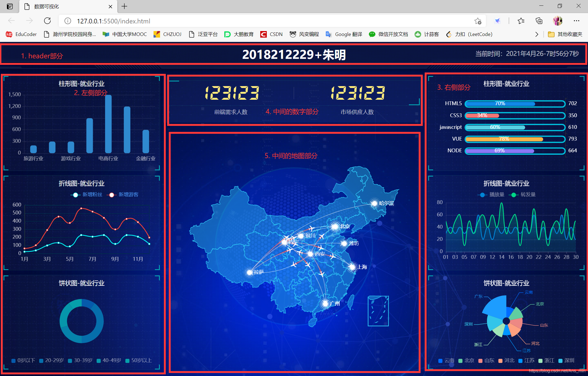Add this page to favorites star icon

pyautogui.click(x=478, y=21)
